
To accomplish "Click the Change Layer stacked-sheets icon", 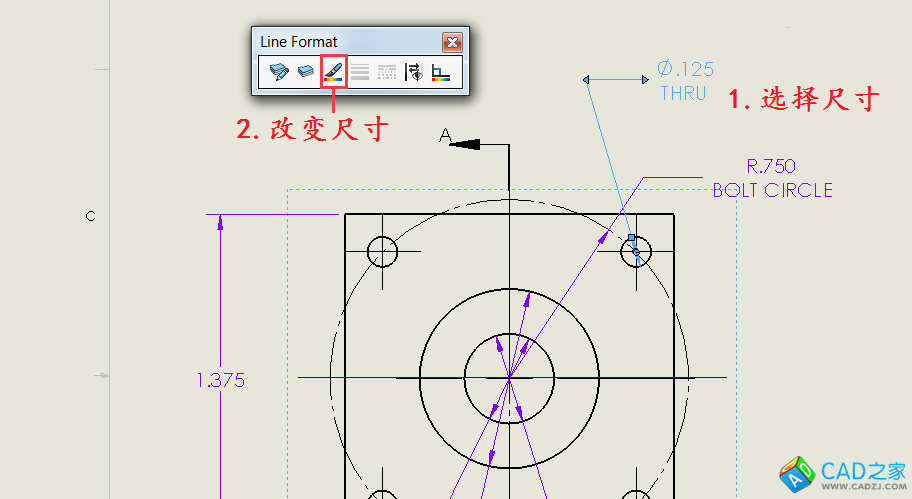I will [306, 72].
